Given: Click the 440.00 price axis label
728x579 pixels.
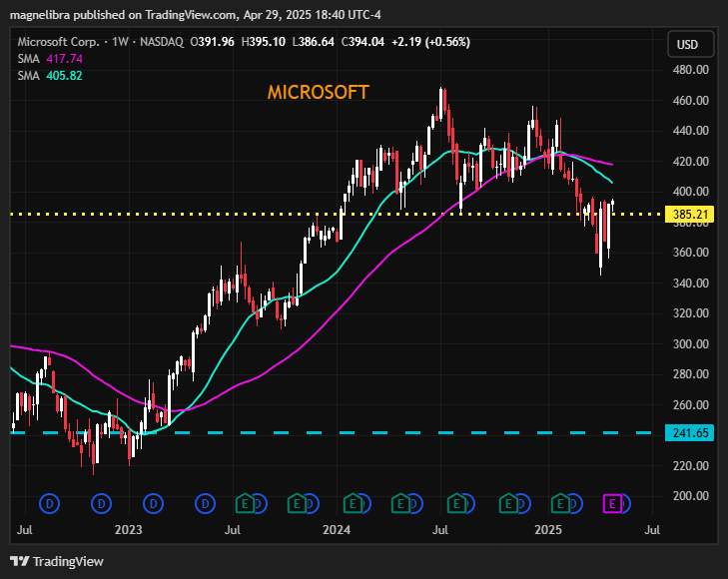Looking at the screenshot, I should pyautogui.click(x=690, y=131).
